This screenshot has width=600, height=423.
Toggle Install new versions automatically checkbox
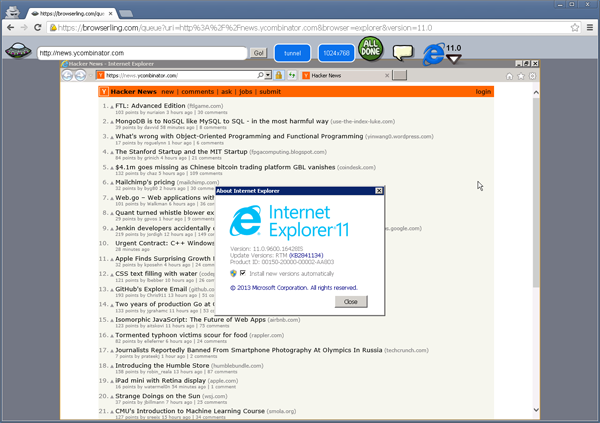point(243,273)
